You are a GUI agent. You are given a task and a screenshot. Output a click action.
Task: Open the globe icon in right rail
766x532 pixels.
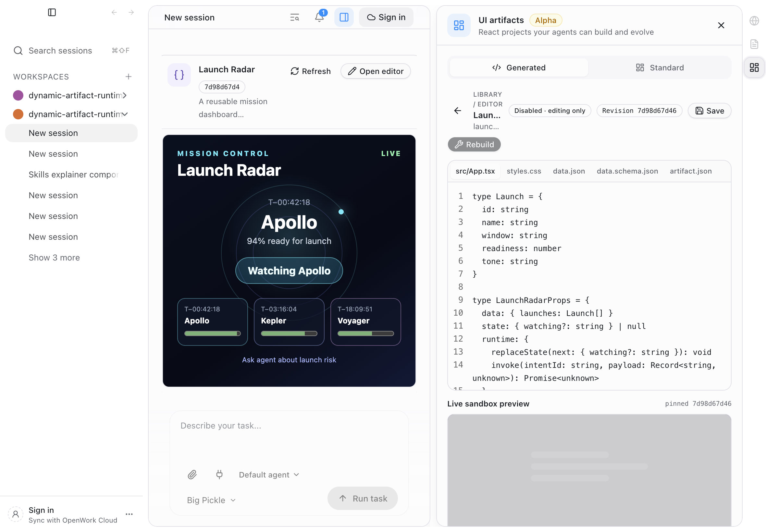coord(754,21)
